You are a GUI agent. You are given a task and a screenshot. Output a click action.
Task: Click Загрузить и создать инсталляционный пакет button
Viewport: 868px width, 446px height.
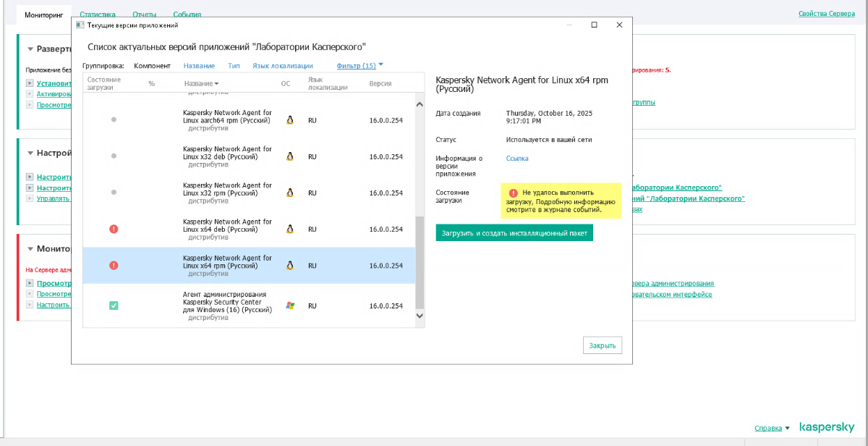point(514,233)
